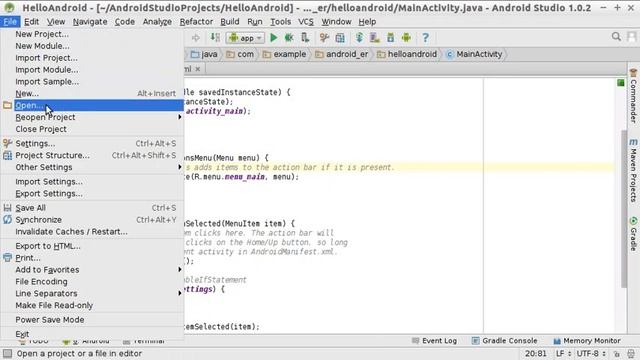
Task: Click Sync Project with Gradle Files icon
Action: 359,38
